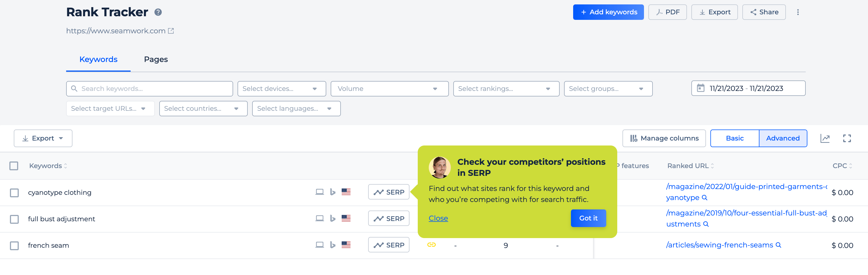
Task: Open the Select rankings dropdown
Action: pos(506,89)
